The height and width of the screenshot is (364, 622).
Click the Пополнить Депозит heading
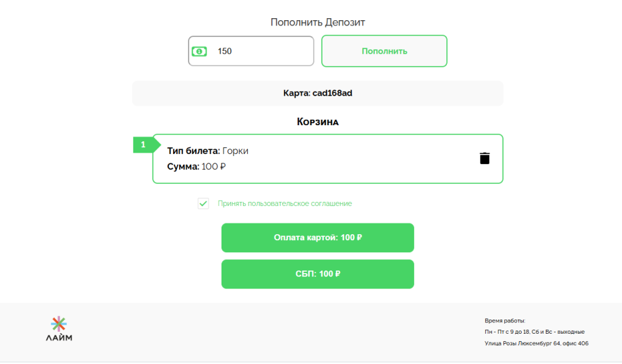coord(318,22)
